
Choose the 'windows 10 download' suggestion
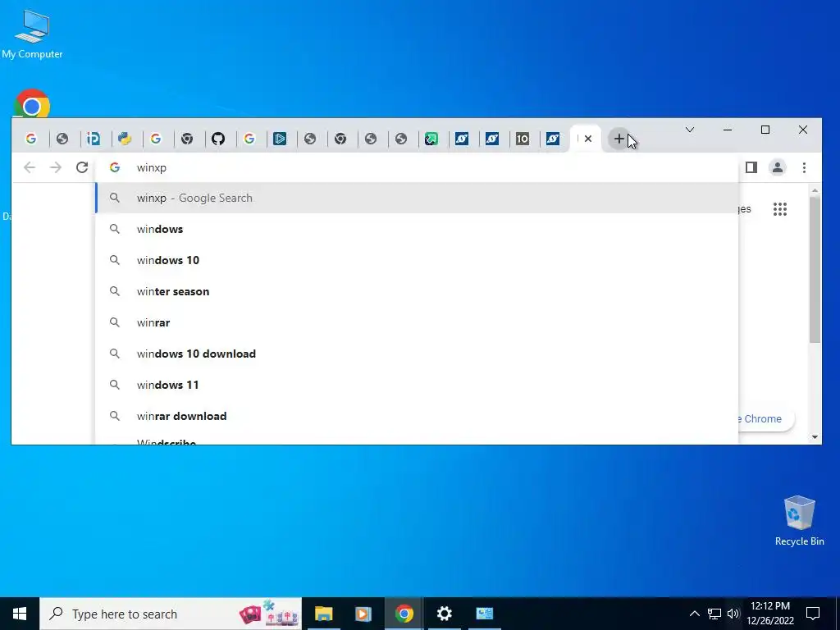(417, 354)
